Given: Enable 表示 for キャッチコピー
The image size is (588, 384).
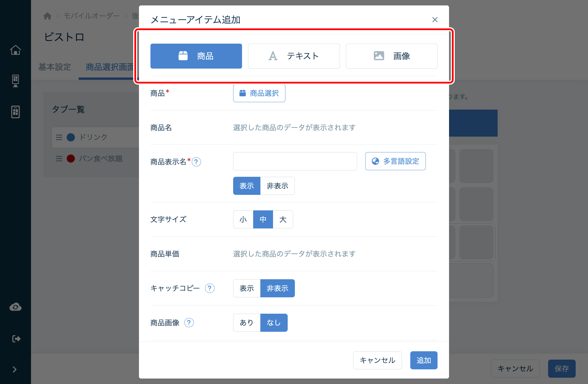Looking at the screenshot, I should (246, 288).
